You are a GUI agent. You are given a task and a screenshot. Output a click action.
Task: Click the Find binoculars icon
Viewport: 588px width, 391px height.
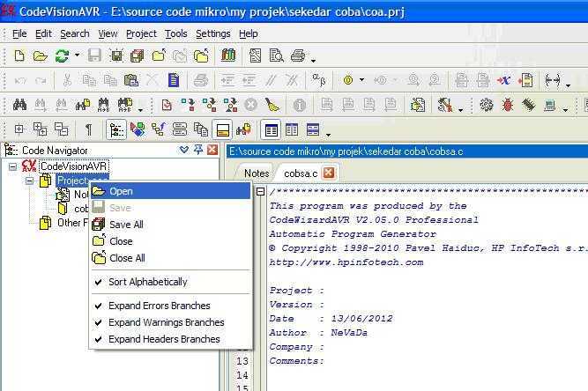tap(19, 105)
